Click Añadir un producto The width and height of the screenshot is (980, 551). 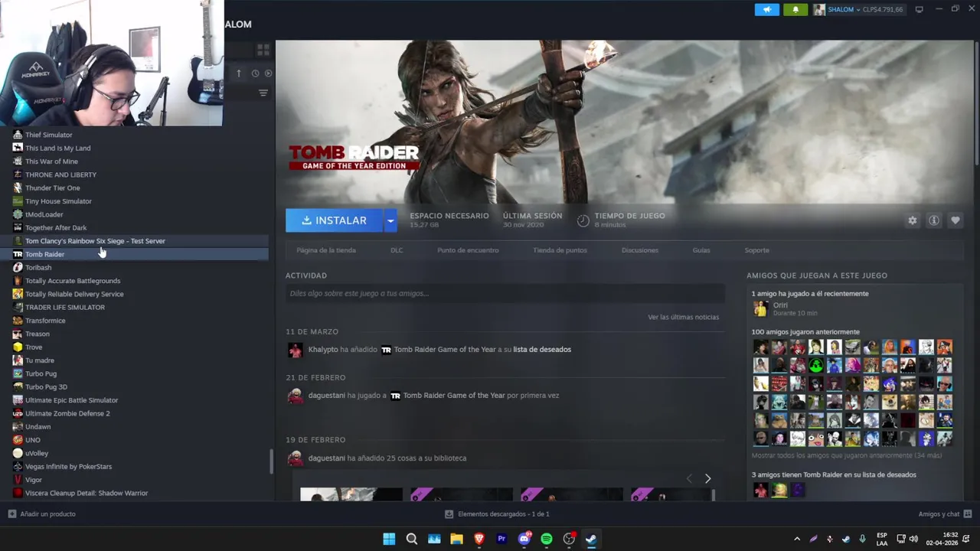(47, 514)
